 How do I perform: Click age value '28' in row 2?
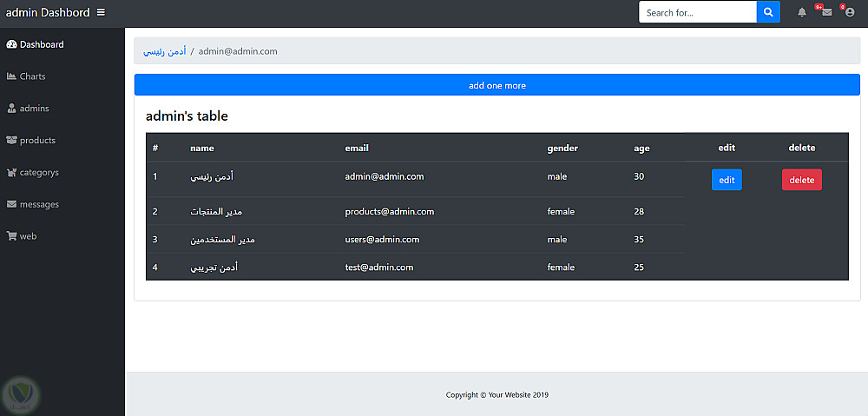(x=639, y=212)
